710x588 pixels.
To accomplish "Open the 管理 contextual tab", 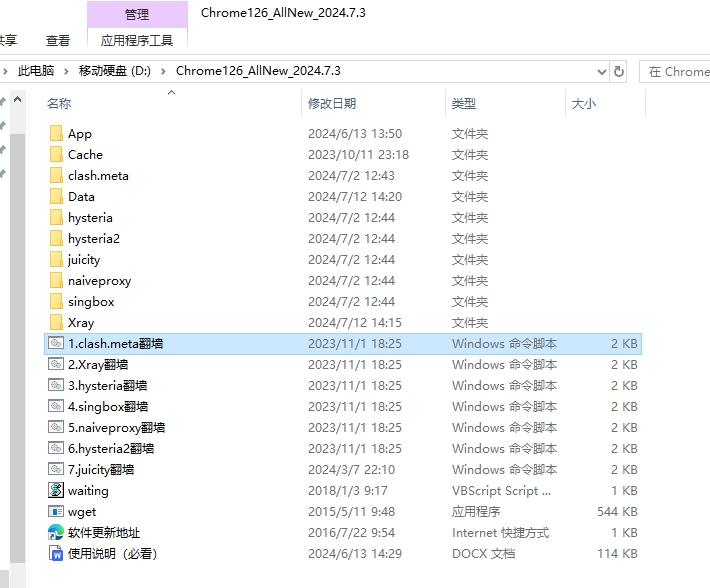I will click(x=137, y=14).
